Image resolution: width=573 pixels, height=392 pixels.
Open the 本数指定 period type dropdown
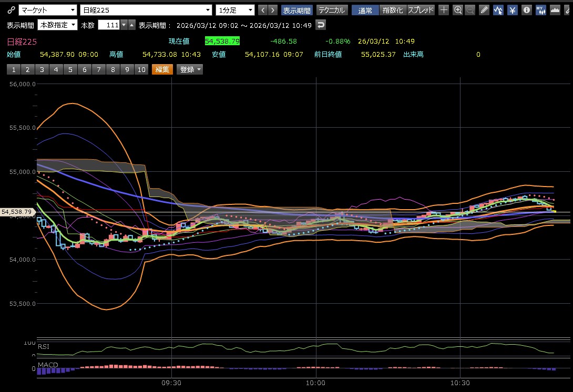pos(58,25)
